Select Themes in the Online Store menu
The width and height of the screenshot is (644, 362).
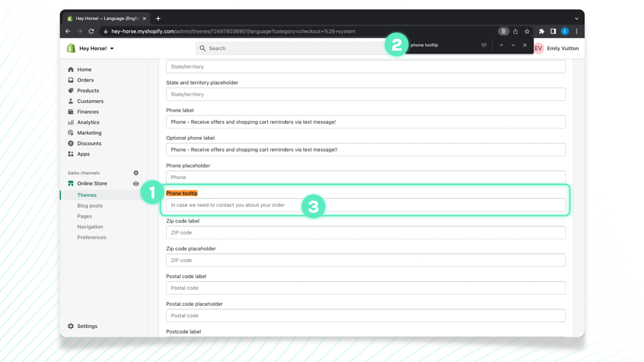coord(87,195)
